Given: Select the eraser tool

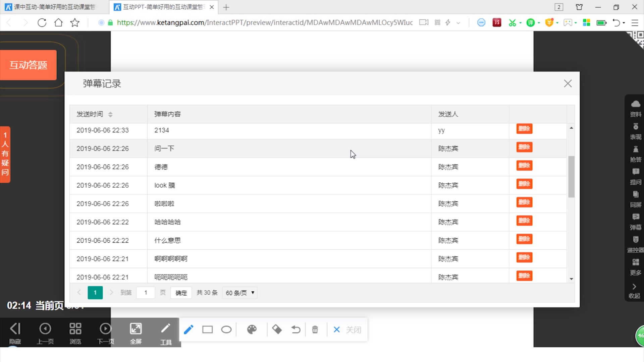Looking at the screenshot, I should pos(277,330).
